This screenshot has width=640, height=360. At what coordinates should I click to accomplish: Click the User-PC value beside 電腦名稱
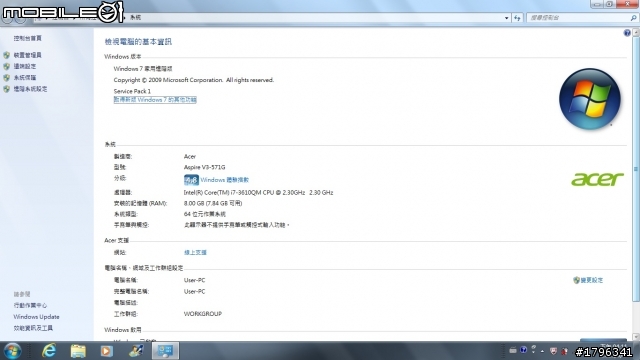tap(194, 280)
